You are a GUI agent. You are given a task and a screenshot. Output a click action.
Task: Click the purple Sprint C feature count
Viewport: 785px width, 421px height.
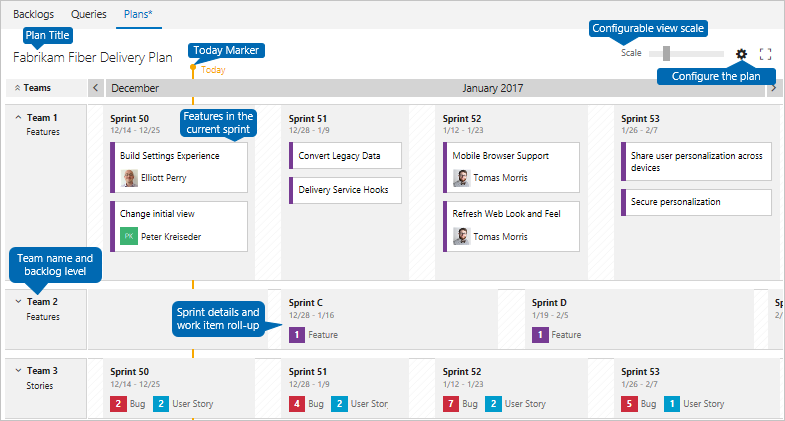pyautogui.click(x=297, y=335)
